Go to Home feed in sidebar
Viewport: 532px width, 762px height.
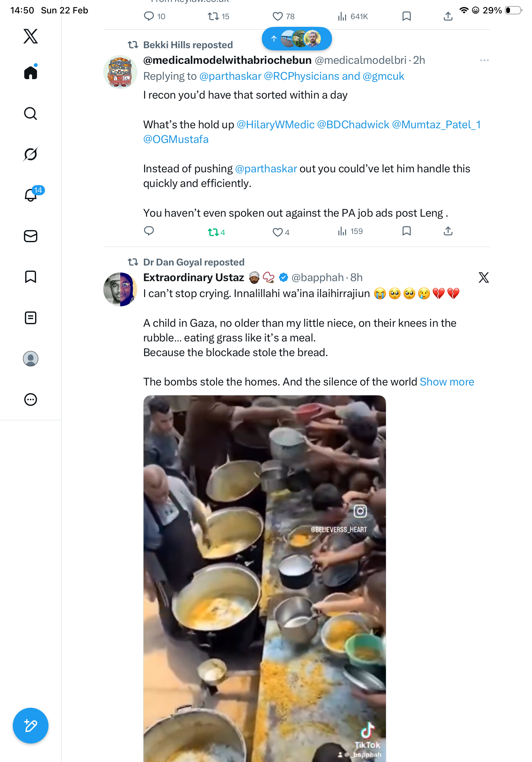[31, 73]
